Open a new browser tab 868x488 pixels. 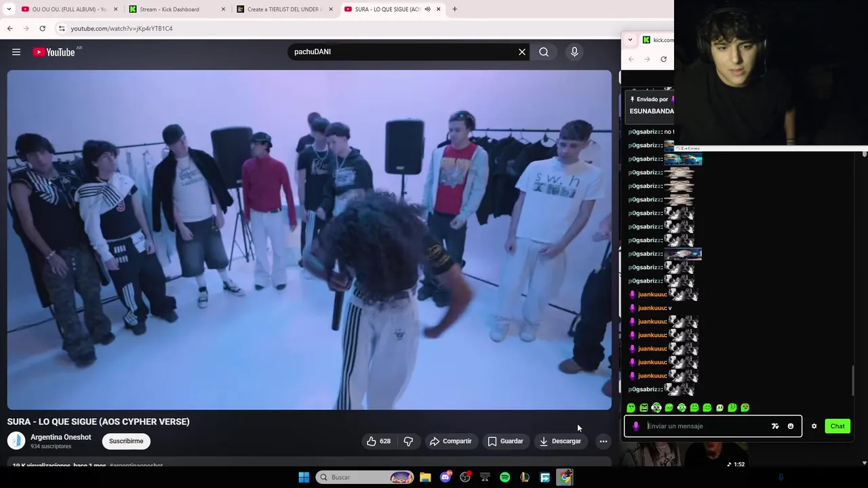click(x=454, y=9)
